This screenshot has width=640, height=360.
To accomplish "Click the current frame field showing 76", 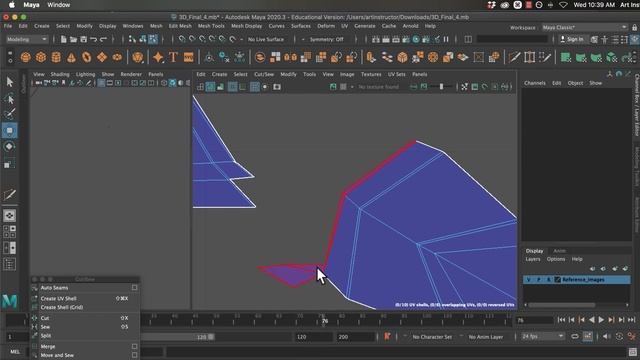I will 534,320.
